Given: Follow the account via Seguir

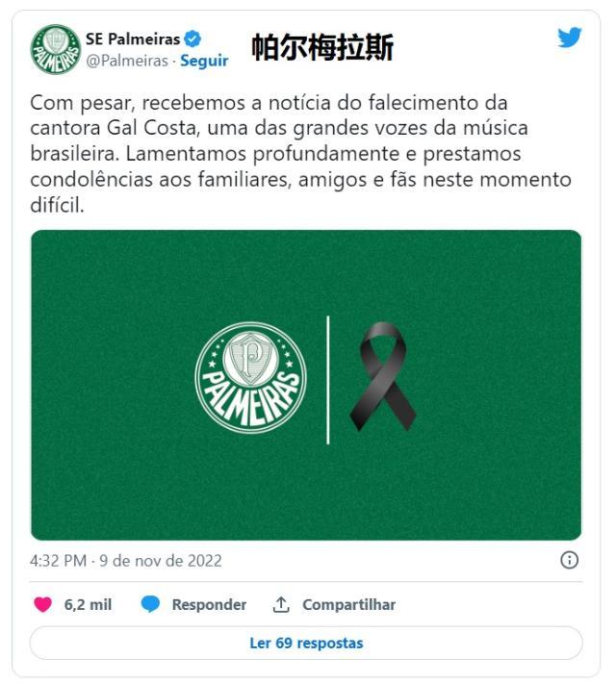Looking at the screenshot, I should point(204,61).
